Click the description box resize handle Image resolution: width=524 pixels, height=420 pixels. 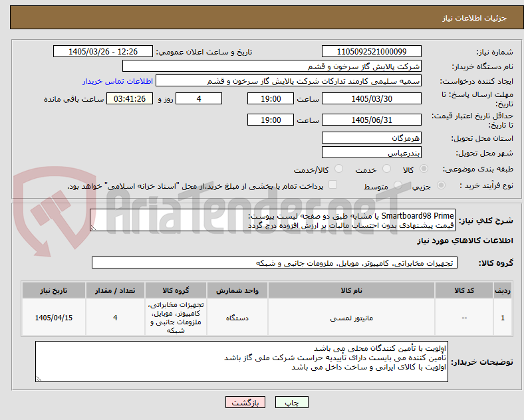(93, 228)
